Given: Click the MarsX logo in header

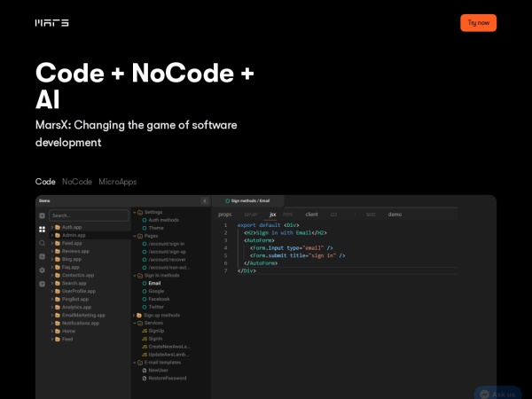Looking at the screenshot, I should [x=51, y=22].
